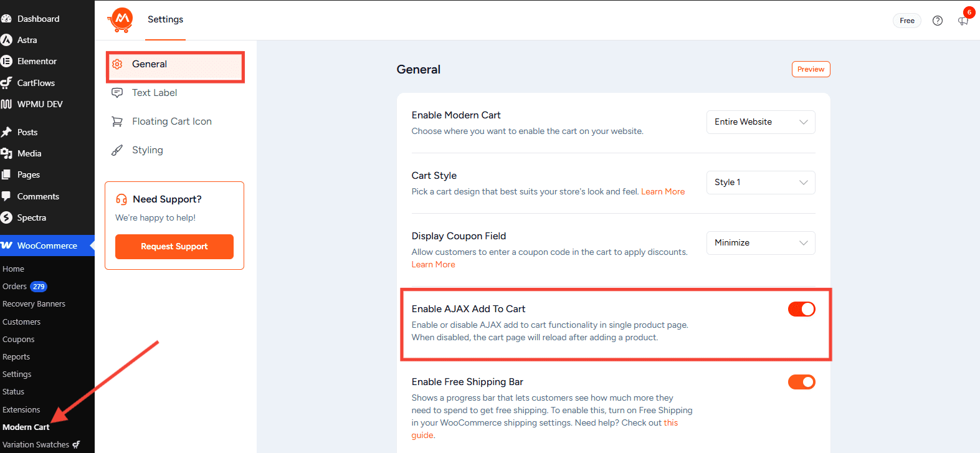980x453 pixels.
Task: Open the Variation Swatches submenu item
Action: 36,445
